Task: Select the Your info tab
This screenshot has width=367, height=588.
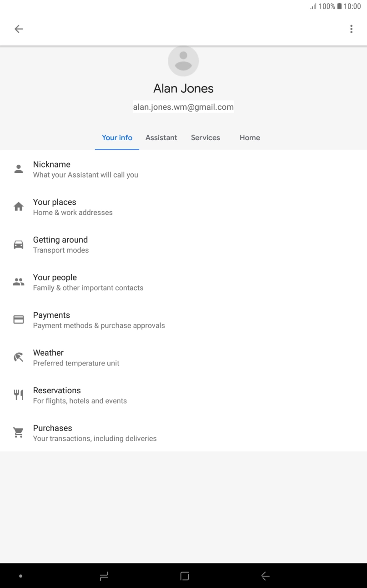Action: tap(117, 137)
